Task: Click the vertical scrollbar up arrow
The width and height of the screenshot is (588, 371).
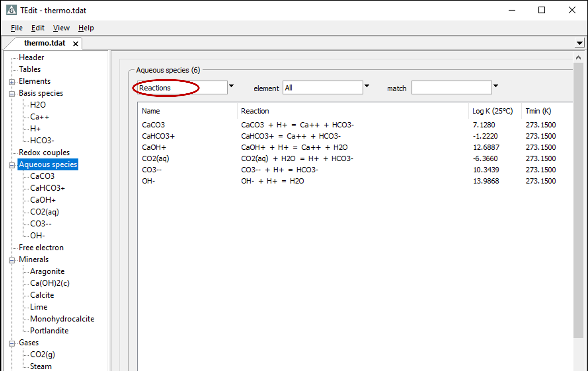Action: 578,58
